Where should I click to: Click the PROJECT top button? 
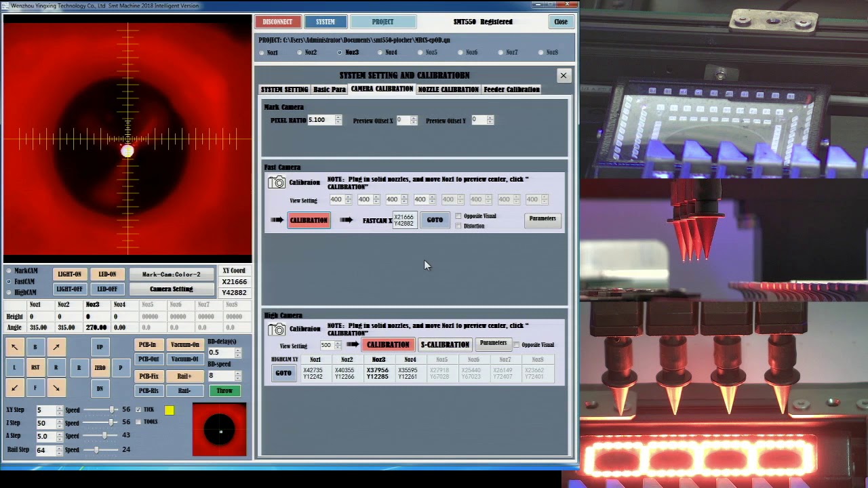pyautogui.click(x=382, y=22)
